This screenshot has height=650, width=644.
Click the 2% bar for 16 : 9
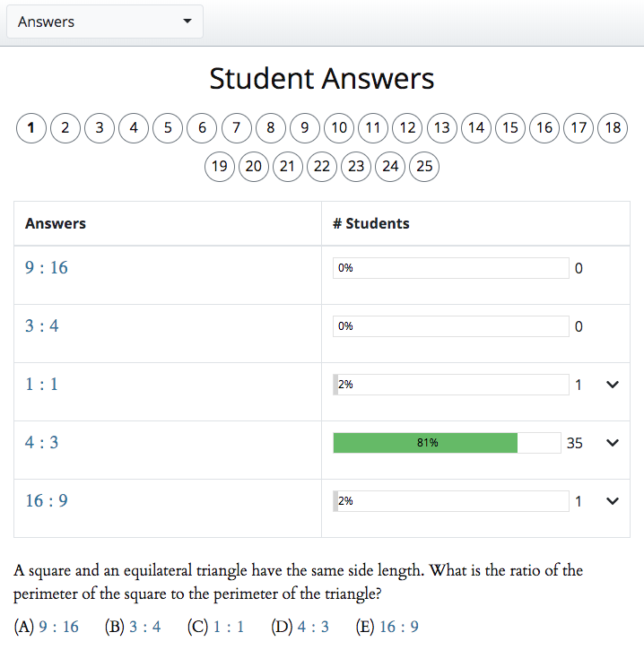[451, 501]
